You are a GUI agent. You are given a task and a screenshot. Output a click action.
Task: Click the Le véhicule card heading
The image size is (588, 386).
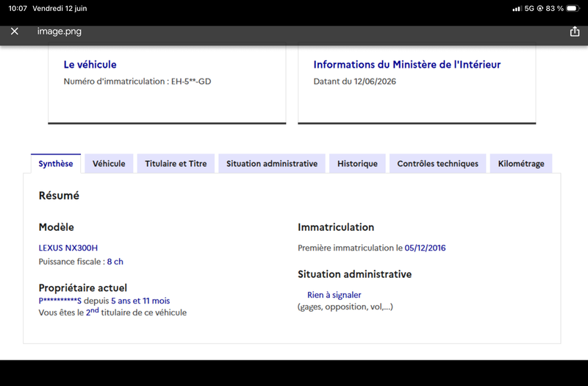(90, 65)
